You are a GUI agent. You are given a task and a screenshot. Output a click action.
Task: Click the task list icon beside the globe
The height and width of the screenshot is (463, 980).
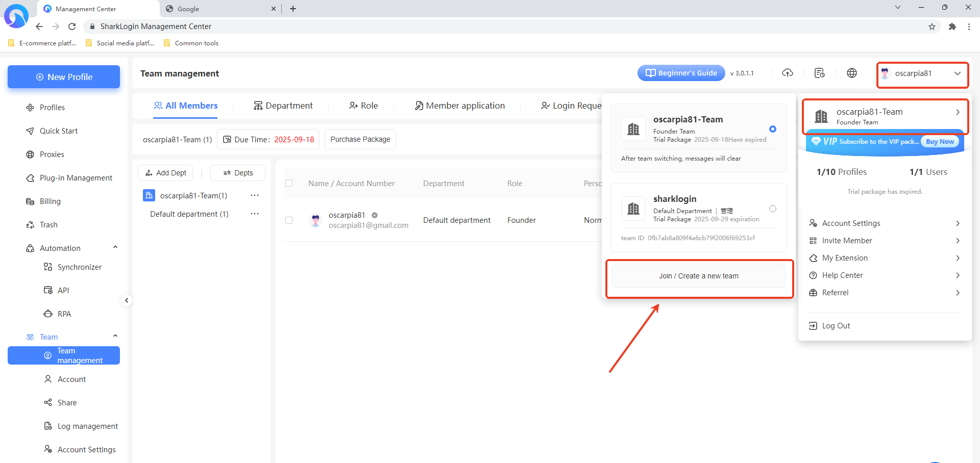tap(819, 73)
